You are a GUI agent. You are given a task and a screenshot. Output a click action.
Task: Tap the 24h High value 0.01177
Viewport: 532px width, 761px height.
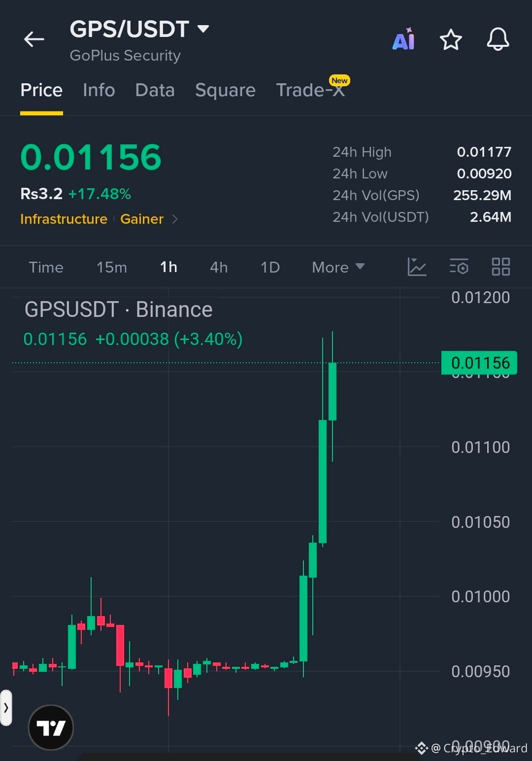click(484, 152)
